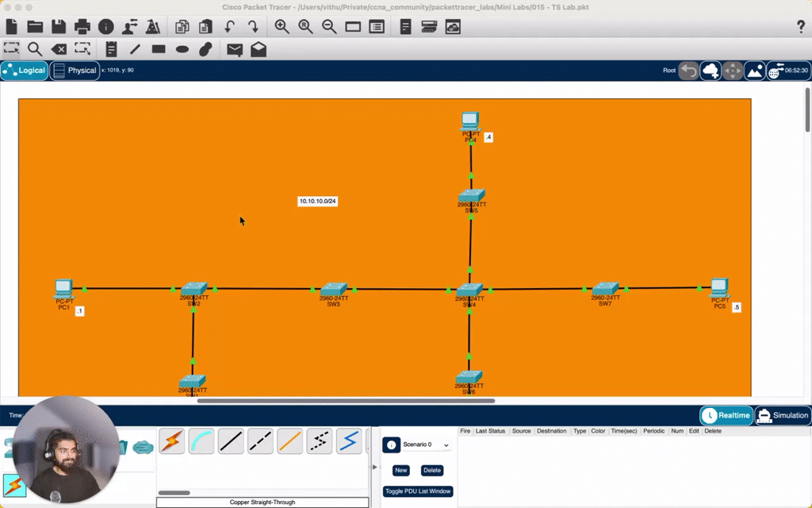Launch the Activity Wizard icon
The width and height of the screenshot is (812, 508).
129,26
